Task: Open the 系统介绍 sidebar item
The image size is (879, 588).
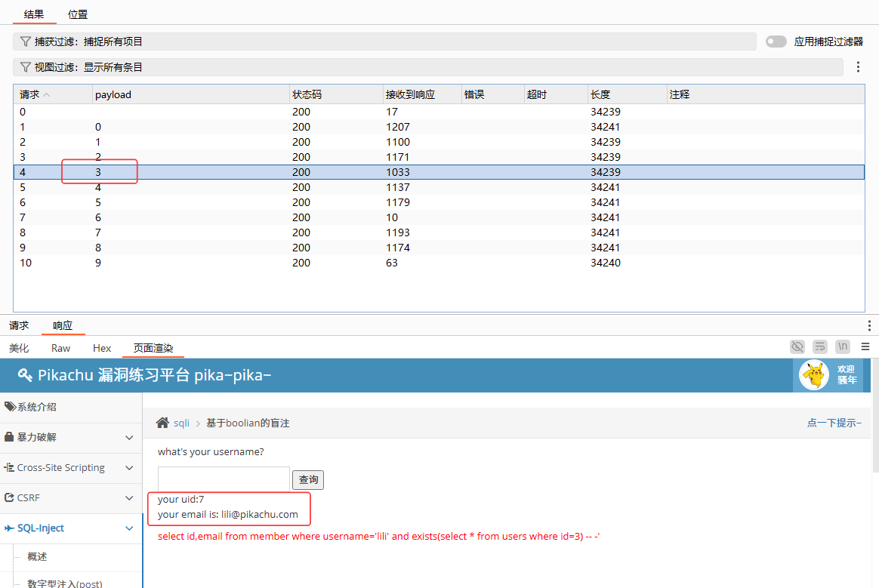Action: coord(37,407)
